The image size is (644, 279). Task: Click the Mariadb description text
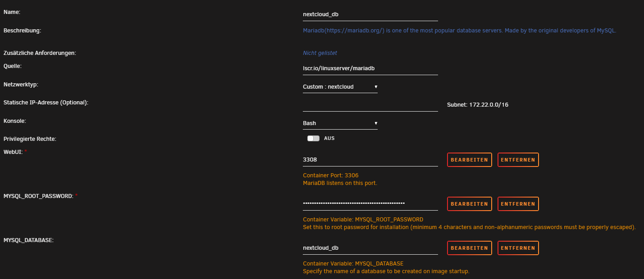click(x=459, y=31)
